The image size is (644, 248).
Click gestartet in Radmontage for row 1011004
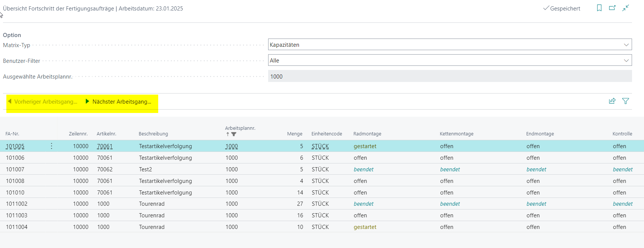(365, 227)
